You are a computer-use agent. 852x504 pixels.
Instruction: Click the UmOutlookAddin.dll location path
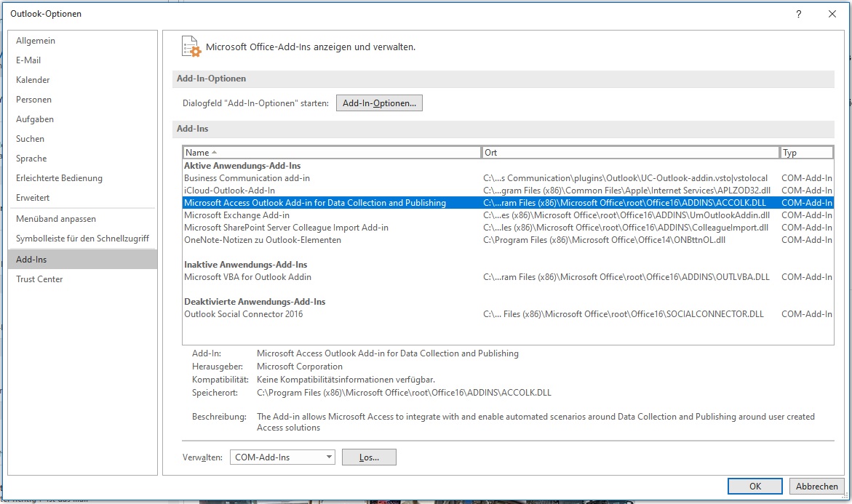pos(626,215)
